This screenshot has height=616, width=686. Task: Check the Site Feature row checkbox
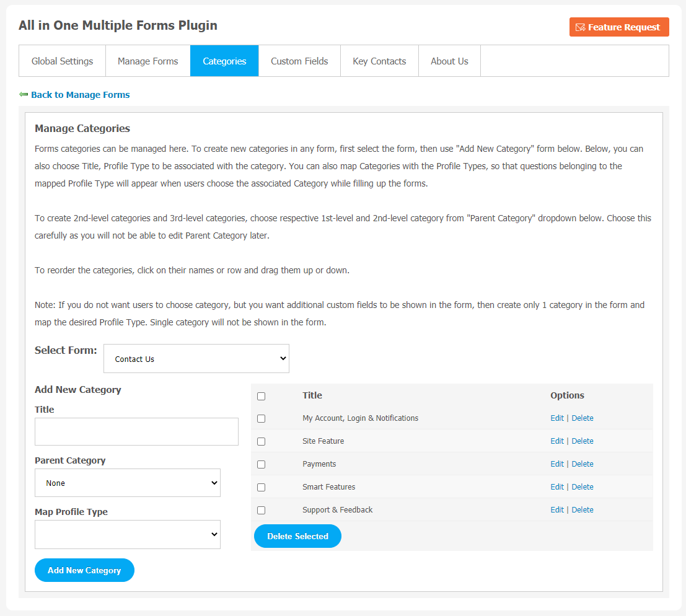coord(261,441)
